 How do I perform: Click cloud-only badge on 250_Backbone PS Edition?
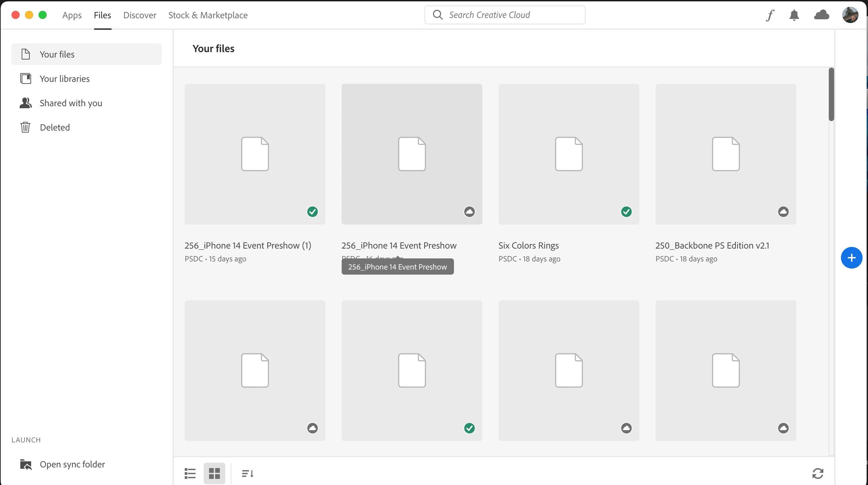coord(783,212)
